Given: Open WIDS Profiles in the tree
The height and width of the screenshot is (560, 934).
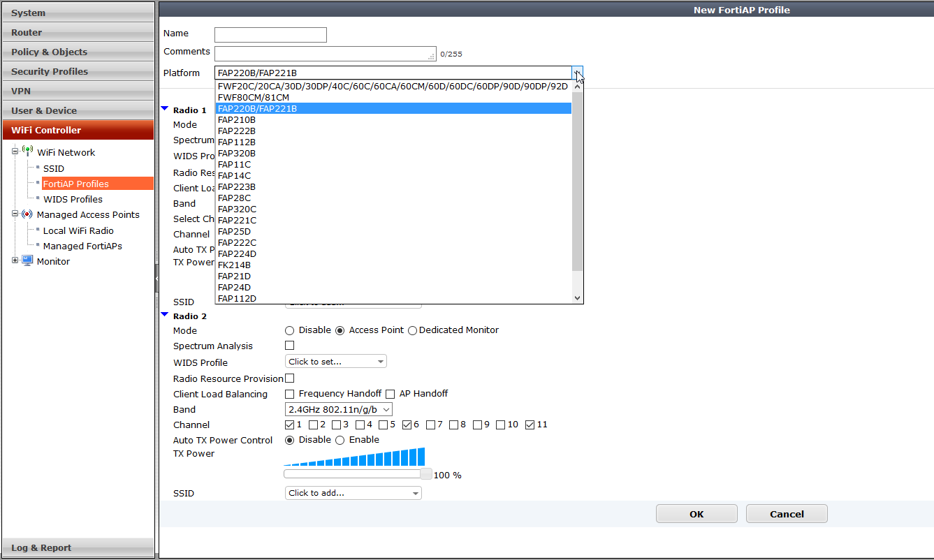Looking at the screenshot, I should pos(73,199).
